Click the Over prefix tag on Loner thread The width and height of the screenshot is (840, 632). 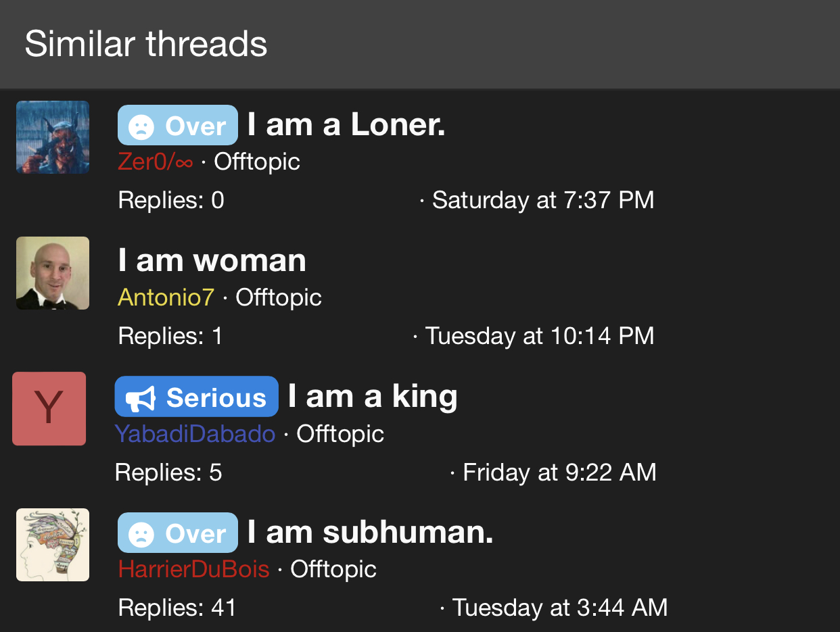tap(178, 125)
